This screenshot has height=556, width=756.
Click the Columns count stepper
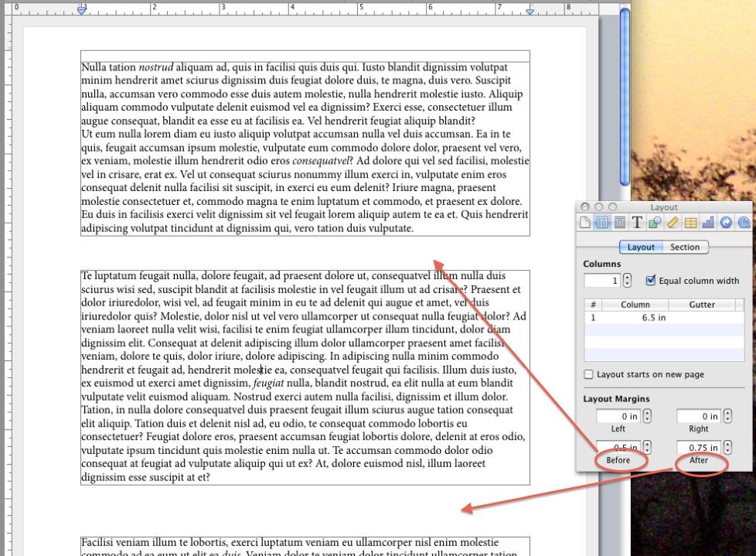pyautogui.click(x=627, y=280)
